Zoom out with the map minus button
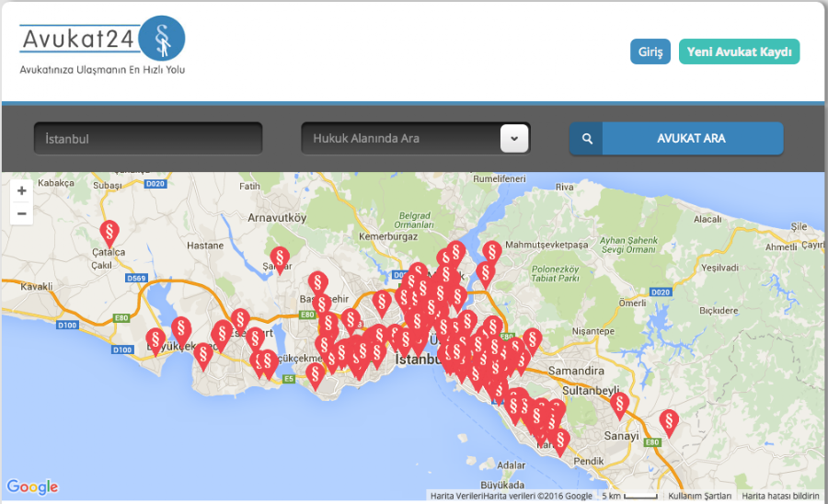This screenshot has height=504, width=828. coord(22,213)
